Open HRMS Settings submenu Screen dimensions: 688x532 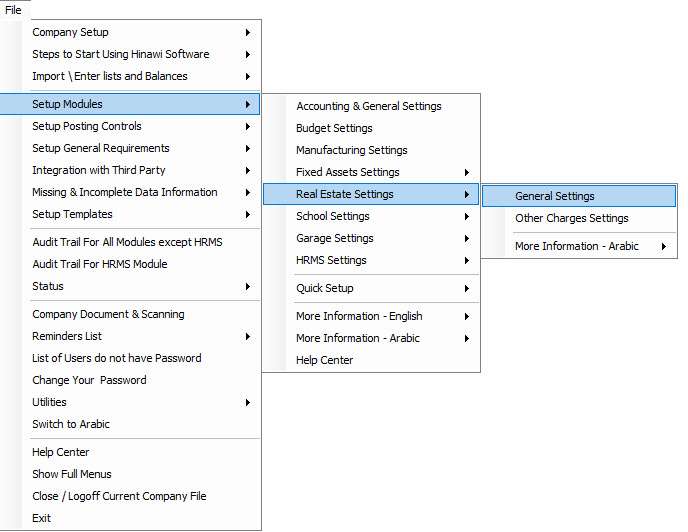(x=371, y=260)
